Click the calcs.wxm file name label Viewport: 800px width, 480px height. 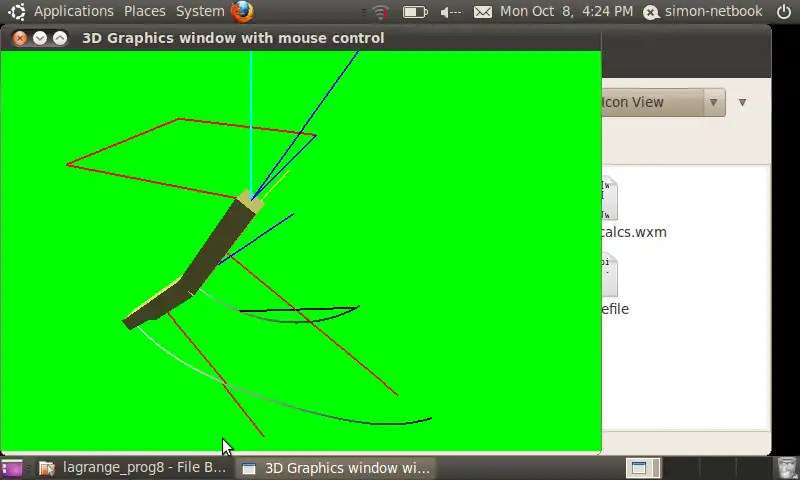(634, 232)
